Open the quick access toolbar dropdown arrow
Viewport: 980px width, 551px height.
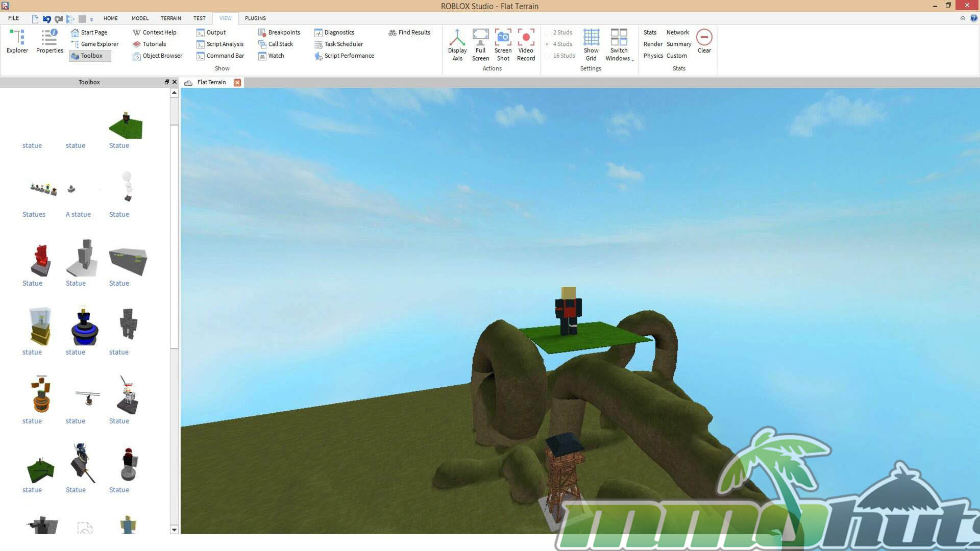click(91, 19)
